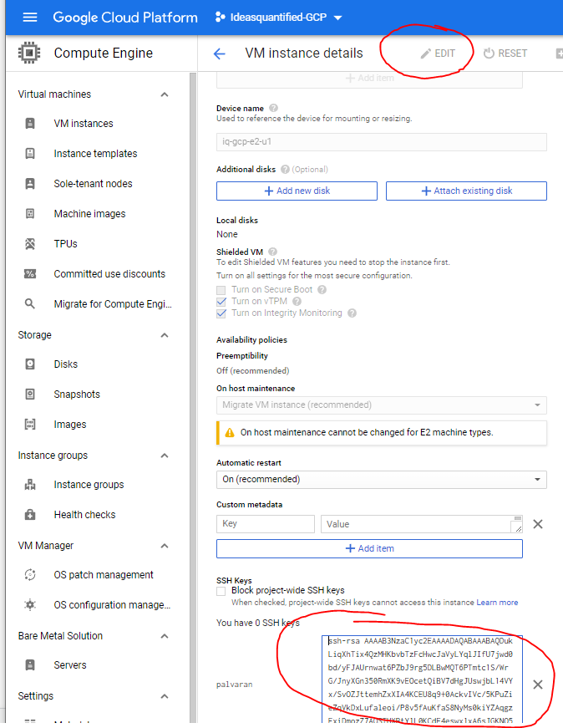This screenshot has height=728, width=563.
Task: Check Block project-wide SSH keys
Action: pyautogui.click(x=221, y=591)
